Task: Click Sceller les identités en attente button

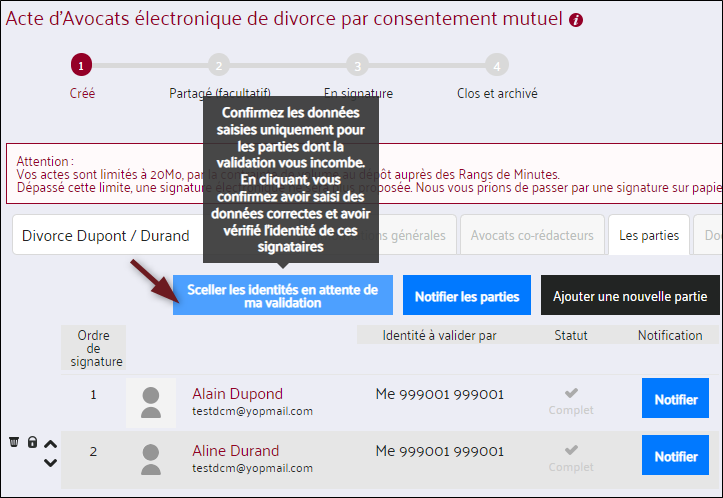Action: 283,296
